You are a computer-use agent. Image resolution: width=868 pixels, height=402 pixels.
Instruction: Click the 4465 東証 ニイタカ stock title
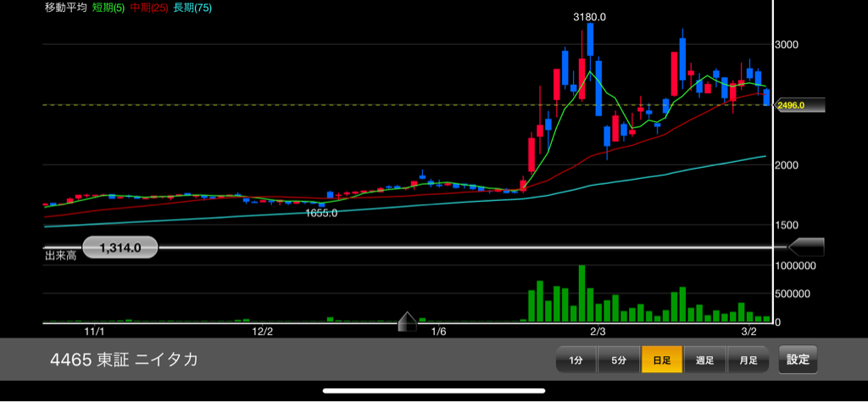124,360
